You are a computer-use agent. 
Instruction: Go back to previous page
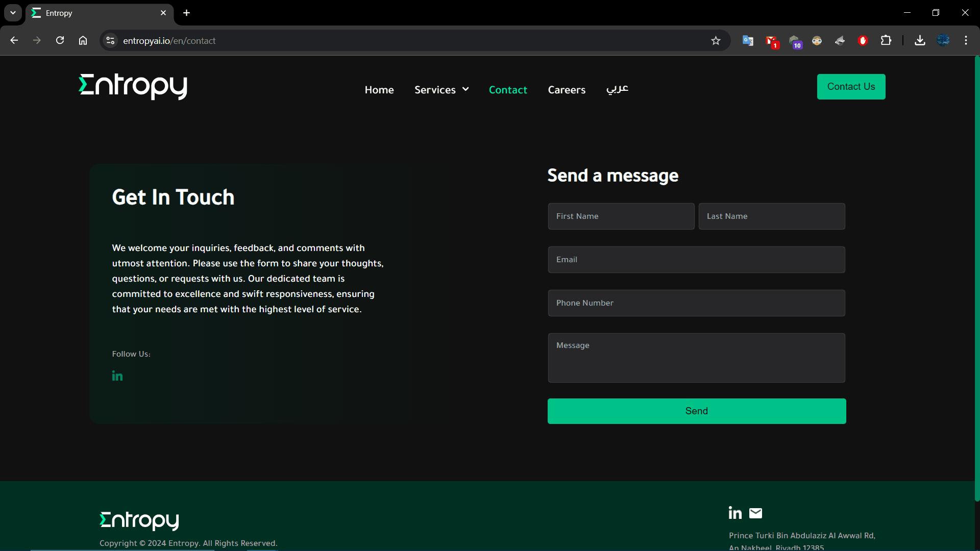(14, 41)
